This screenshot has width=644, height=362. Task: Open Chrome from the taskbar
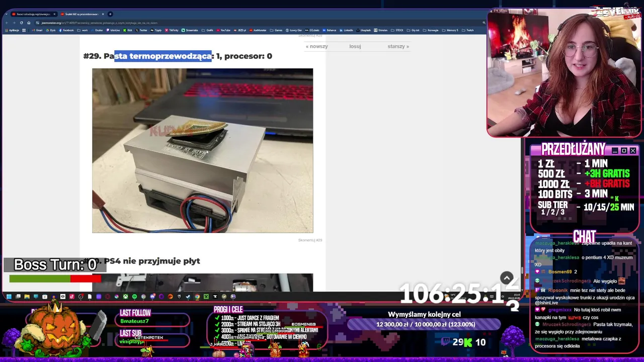(x=197, y=297)
